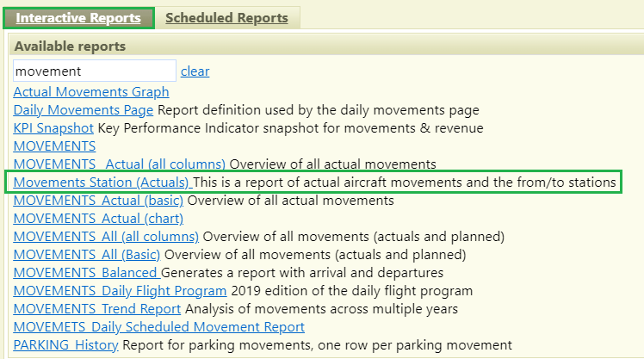Switch to the Interactive Reports tab
The height and width of the screenshot is (359, 644).
click(x=78, y=18)
